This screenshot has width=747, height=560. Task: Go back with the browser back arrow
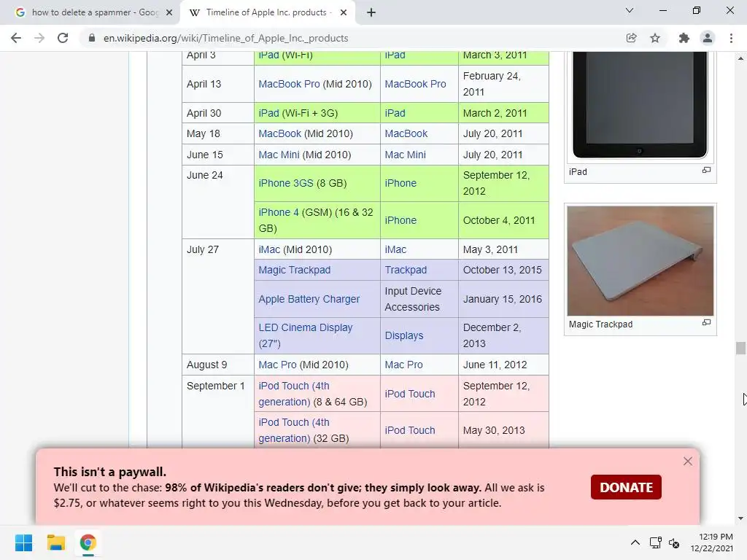16,38
